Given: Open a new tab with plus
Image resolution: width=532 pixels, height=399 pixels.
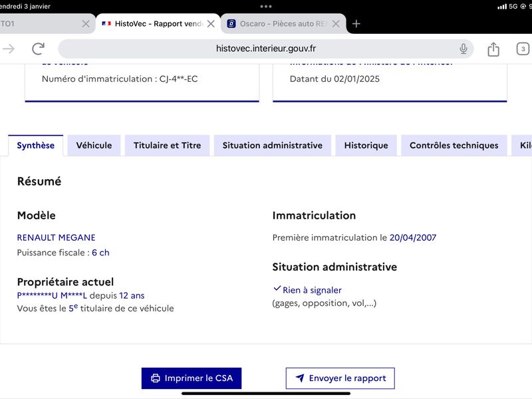Looking at the screenshot, I should (x=356, y=24).
